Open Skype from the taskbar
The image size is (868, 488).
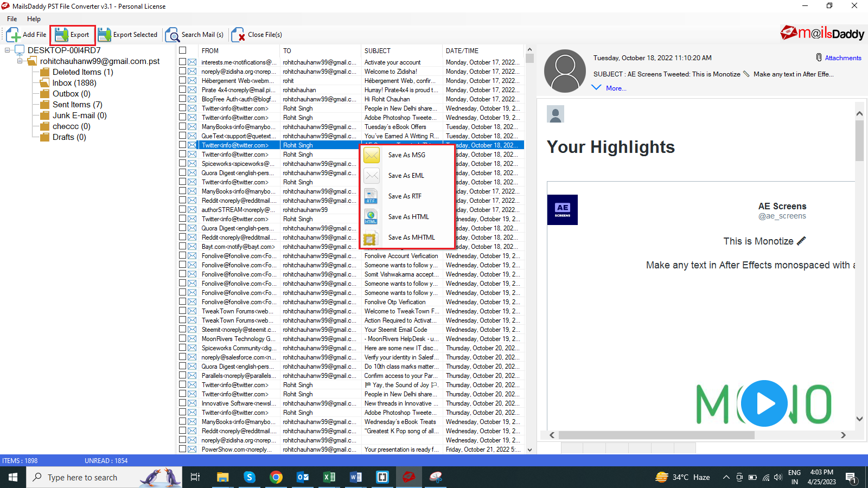click(250, 477)
